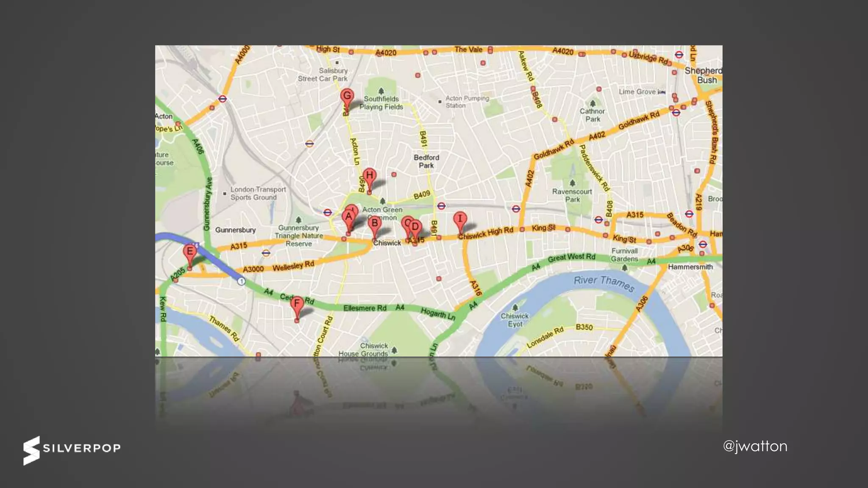Select the Ravenscourt Park label
The height and width of the screenshot is (488, 868).
tap(572, 195)
